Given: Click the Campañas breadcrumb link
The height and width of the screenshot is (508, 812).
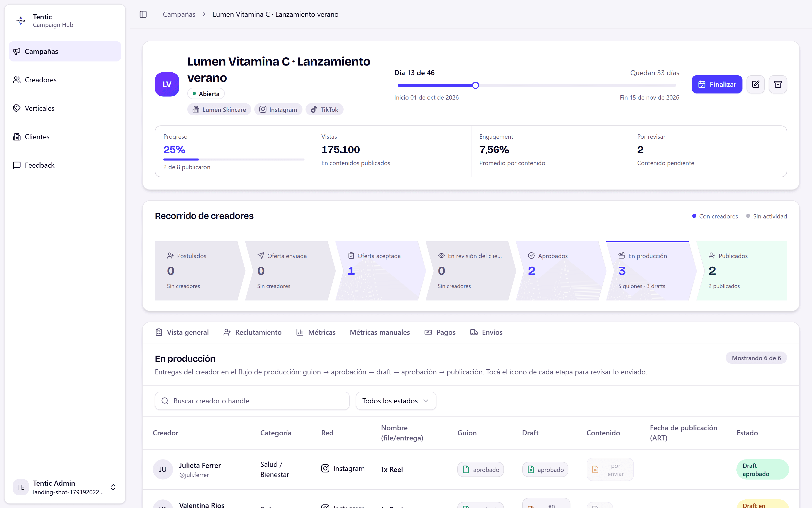Looking at the screenshot, I should coord(179,14).
